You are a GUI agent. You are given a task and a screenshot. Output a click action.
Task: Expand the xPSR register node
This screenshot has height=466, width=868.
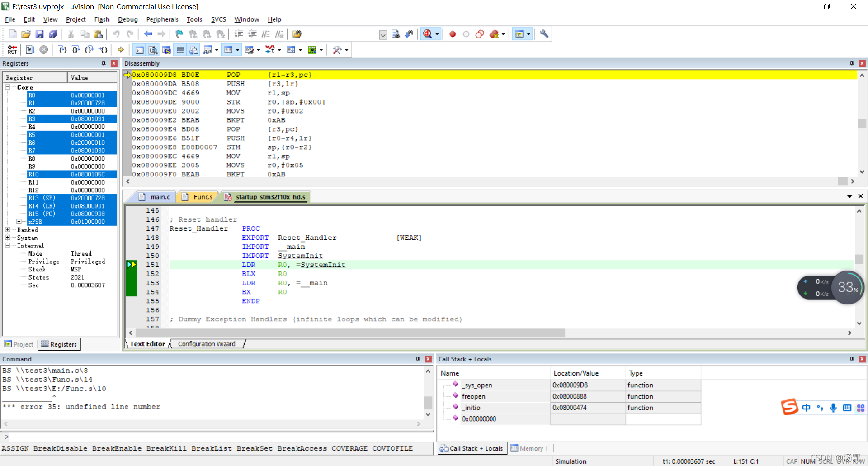(x=19, y=222)
